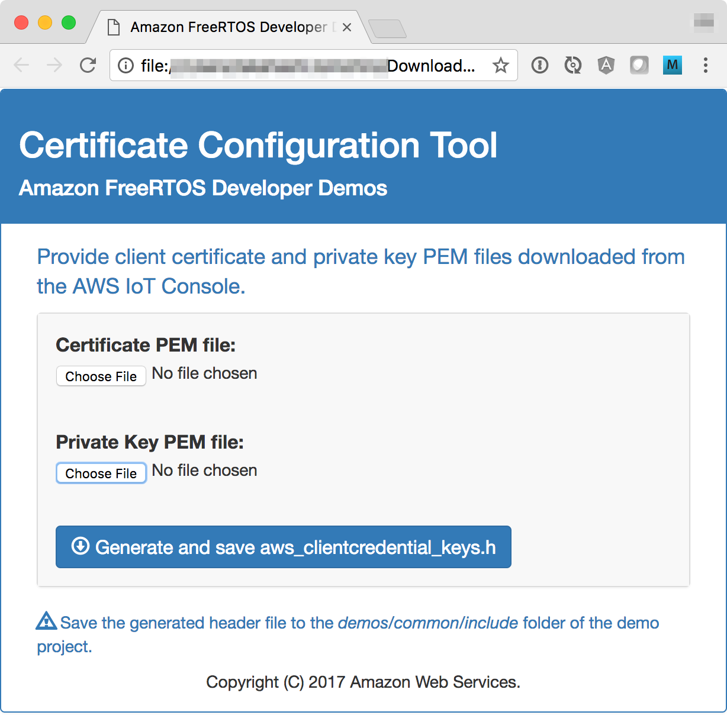The width and height of the screenshot is (727, 728).
Task: Minimize the browser window
Action: click(x=45, y=22)
